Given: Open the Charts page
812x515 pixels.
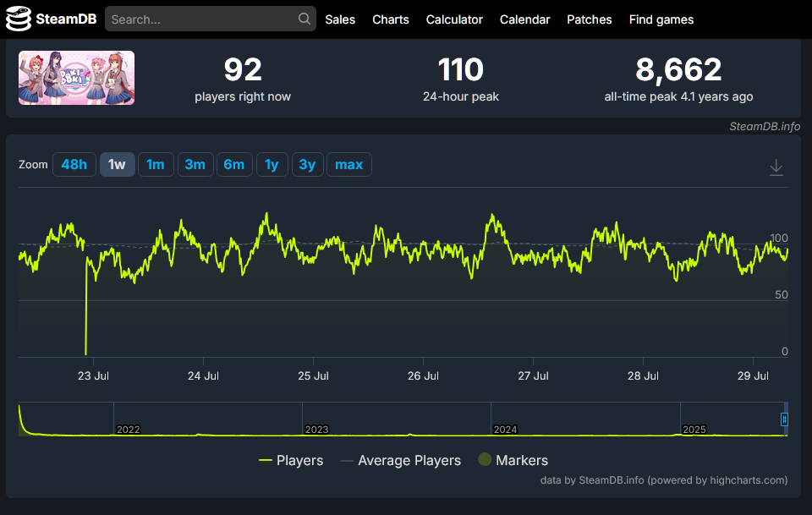Looking at the screenshot, I should [391, 19].
